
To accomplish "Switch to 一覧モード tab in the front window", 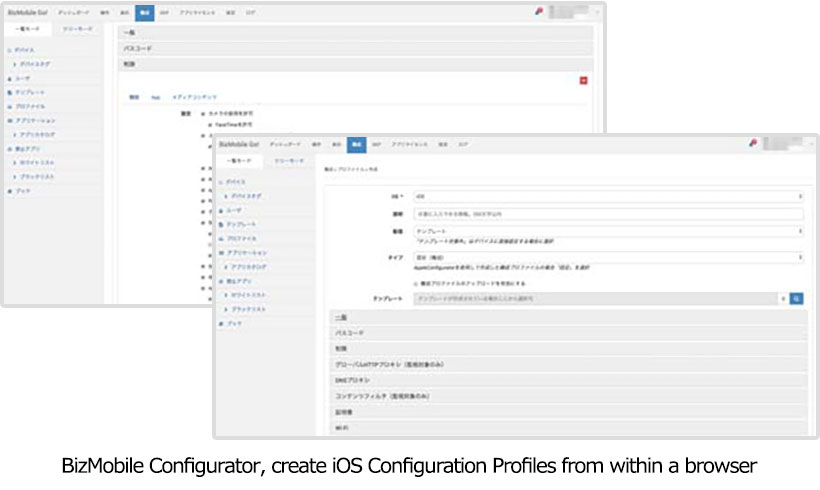I will point(239,161).
